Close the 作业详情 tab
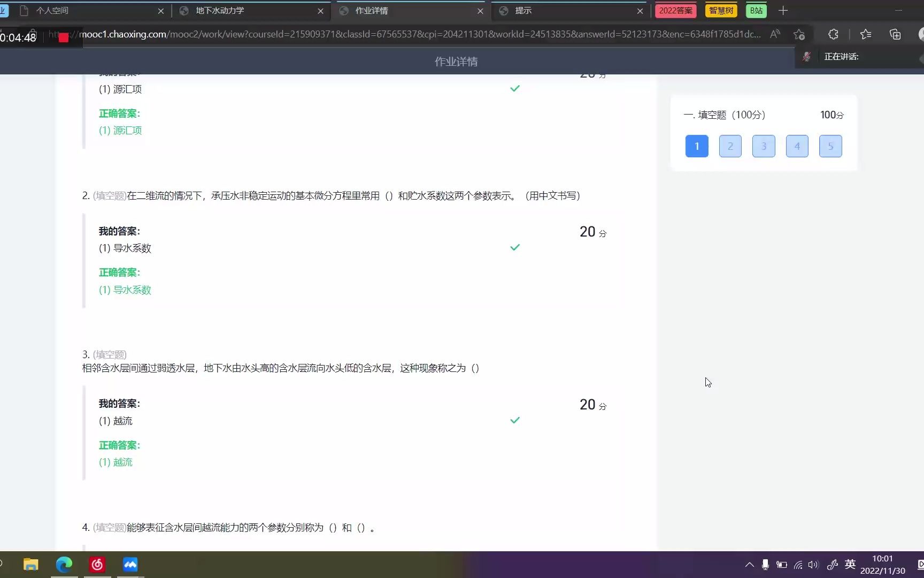Screen dimensions: 924x578 [x=480, y=11]
